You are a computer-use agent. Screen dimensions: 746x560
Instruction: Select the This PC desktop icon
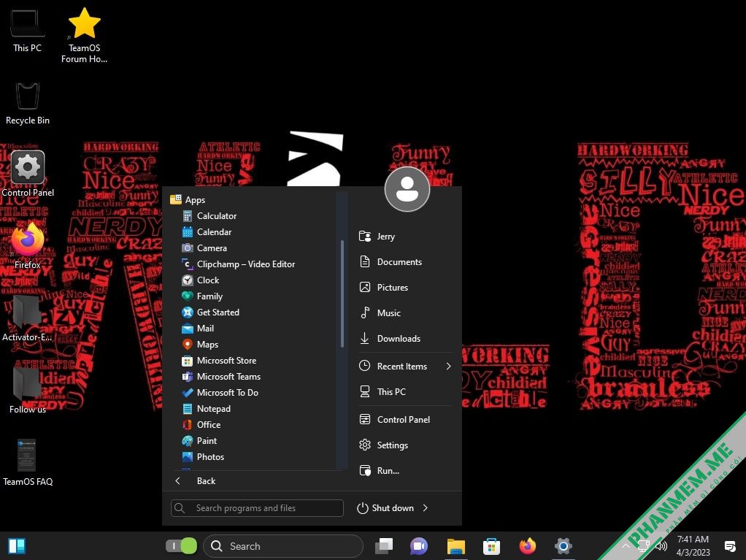[27, 31]
